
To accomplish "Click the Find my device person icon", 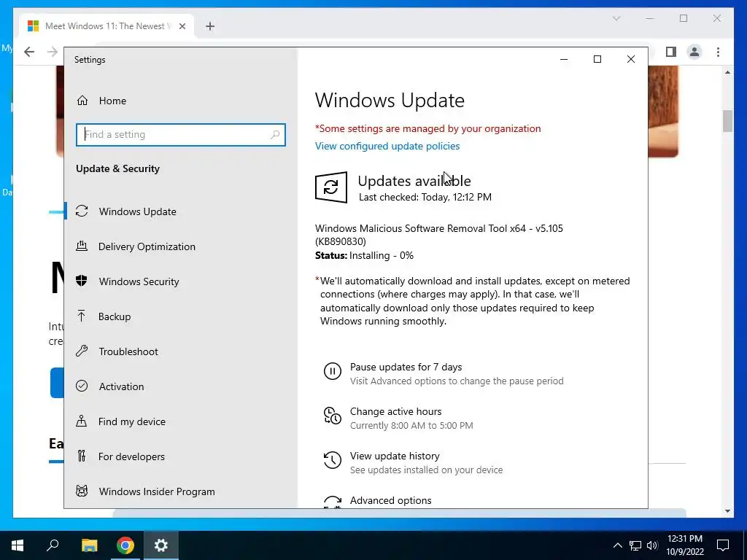I will [x=82, y=421].
